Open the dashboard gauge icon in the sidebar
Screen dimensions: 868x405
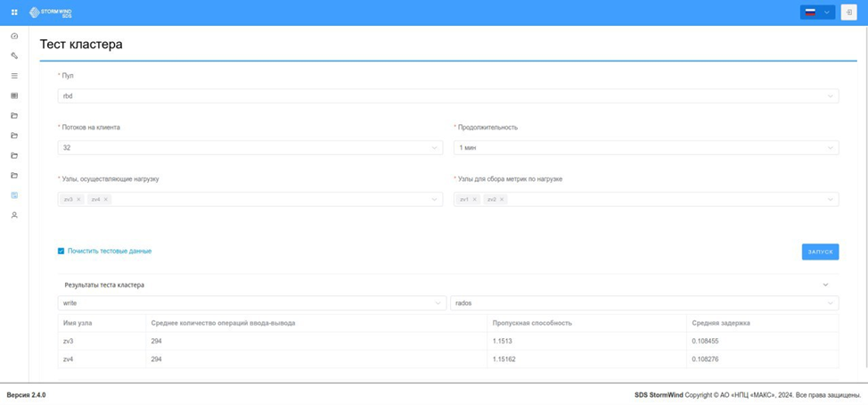[x=14, y=36]
